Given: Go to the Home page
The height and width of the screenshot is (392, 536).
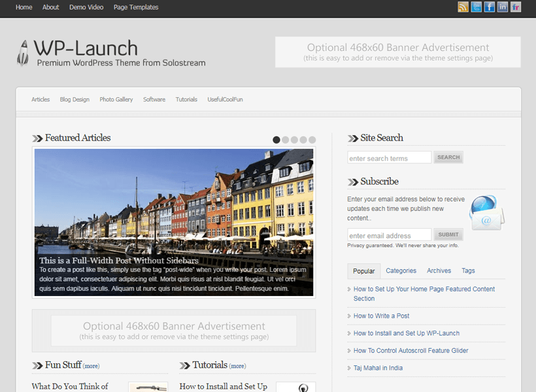Looking at the screenshot, I should tap(24, 7).
